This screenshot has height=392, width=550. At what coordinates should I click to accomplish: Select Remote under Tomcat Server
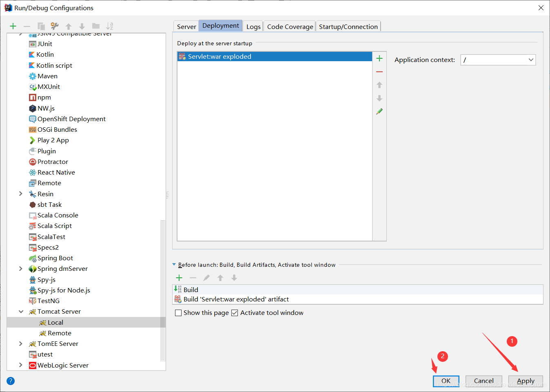[x=60, y=333]
